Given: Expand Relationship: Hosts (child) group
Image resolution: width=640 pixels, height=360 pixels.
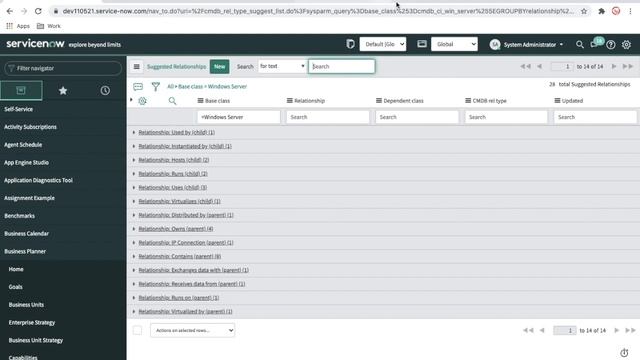Looking at the screenshot, I should 133,160.
